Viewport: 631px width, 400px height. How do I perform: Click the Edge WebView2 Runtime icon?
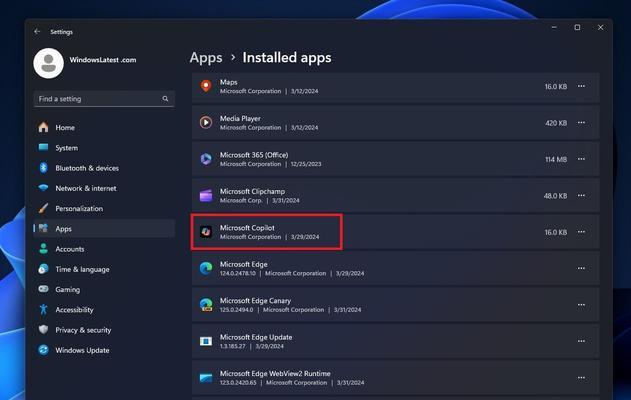[x=206, y=378]
